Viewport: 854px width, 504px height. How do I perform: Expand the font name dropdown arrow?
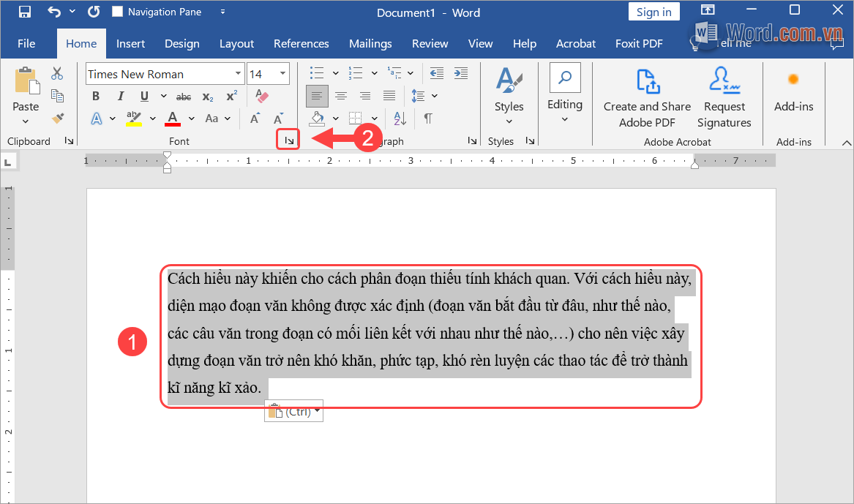click(x=238, y=73)
